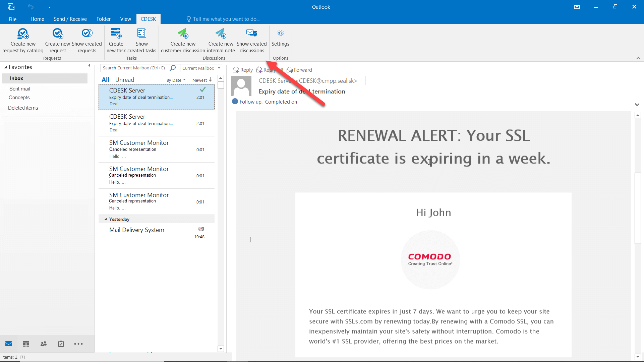This screenshot has width=644, height=362.
Task: Open Deleted items folder
Action: click(23, 108)
